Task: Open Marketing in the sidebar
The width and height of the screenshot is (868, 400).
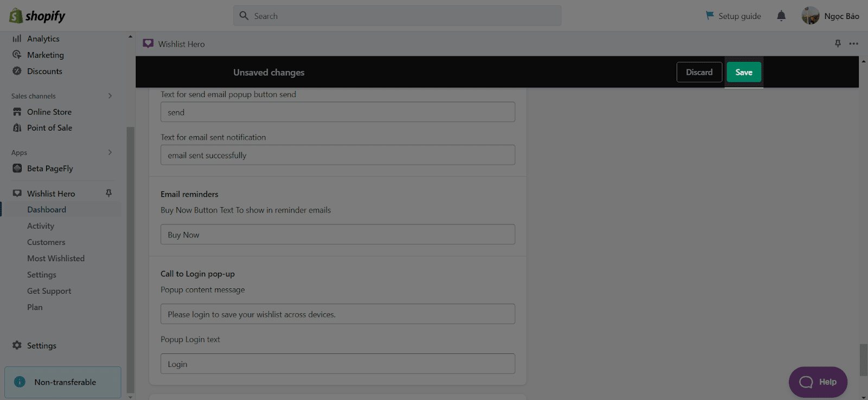Action: [46, 55]
